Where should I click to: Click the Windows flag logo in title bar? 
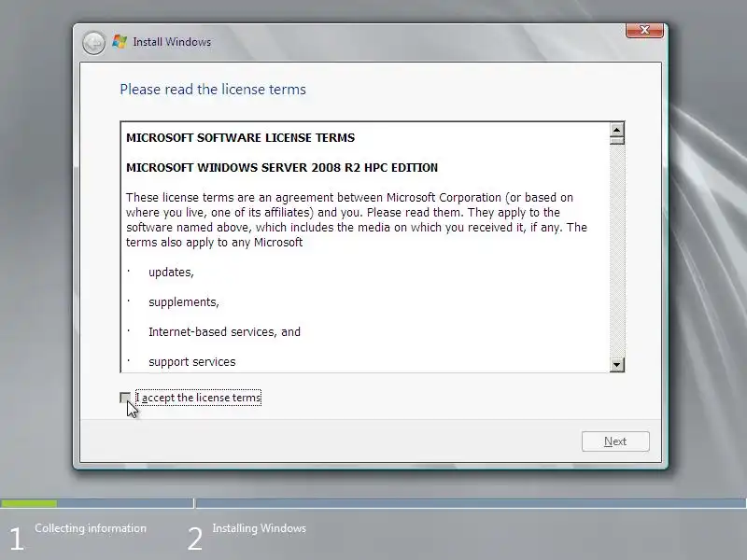(120, 42)
